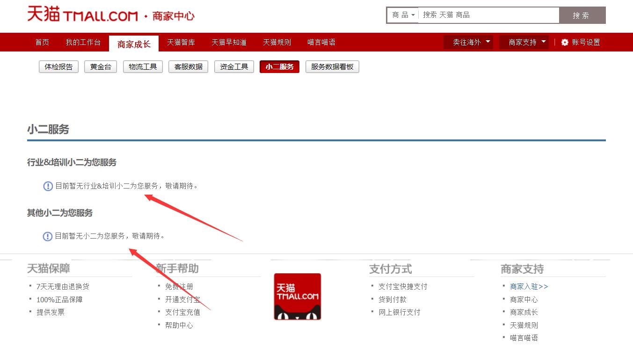Open the 商品 search category selector
The height and width of the screenshot is (364, 633).
click(x=401, y=15)
